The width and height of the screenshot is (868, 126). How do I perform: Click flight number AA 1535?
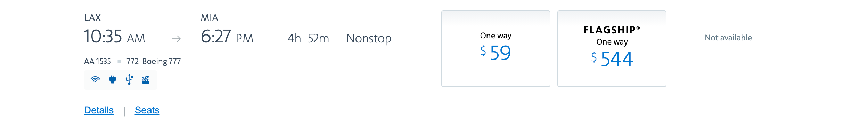(98, 61)
